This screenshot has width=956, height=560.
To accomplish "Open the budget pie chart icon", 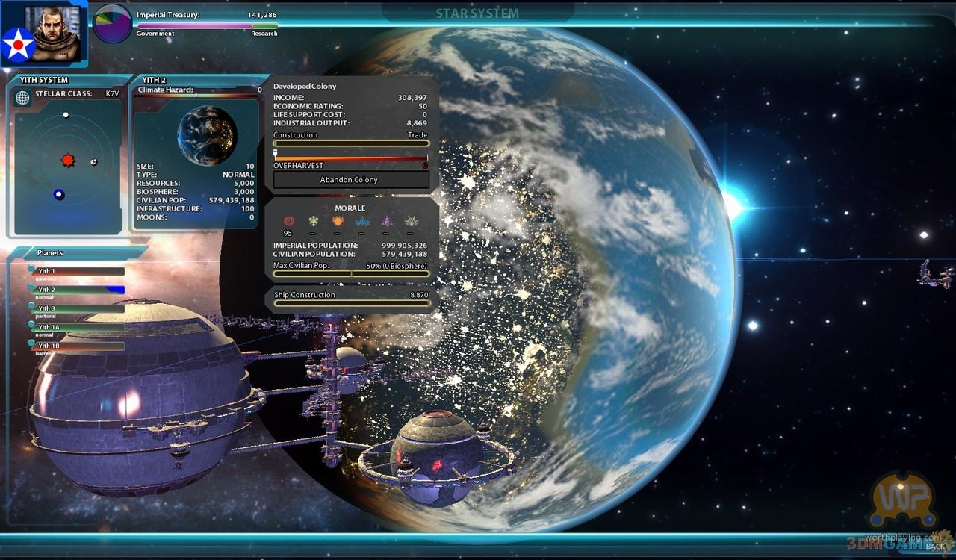I will [x=112, y=23].
